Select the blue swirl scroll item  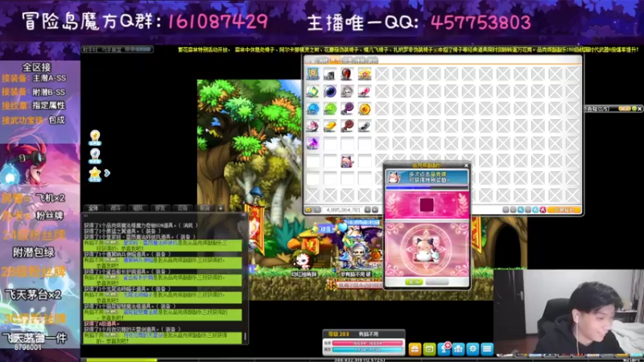click(x=312, y=109)
